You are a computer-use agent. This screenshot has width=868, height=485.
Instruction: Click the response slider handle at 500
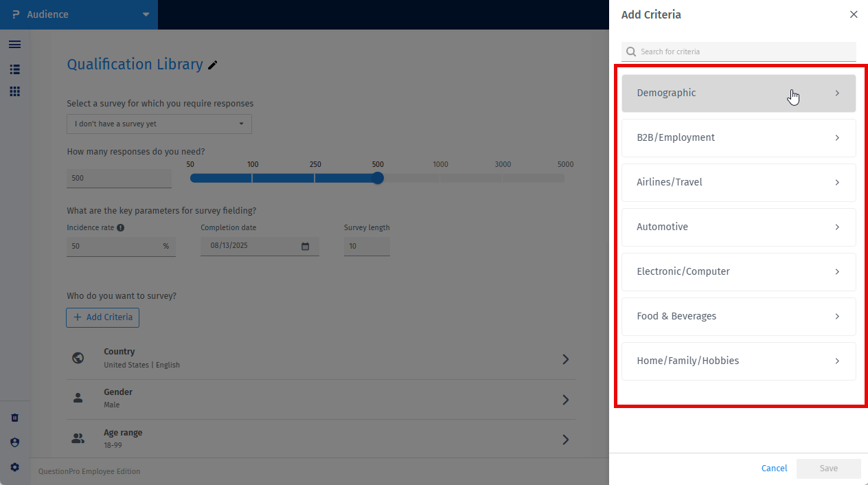pos(378,178)
